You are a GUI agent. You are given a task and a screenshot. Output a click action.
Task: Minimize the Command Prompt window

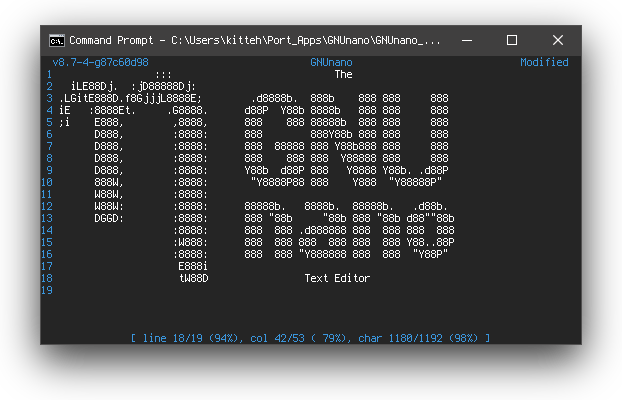(467, 40)
